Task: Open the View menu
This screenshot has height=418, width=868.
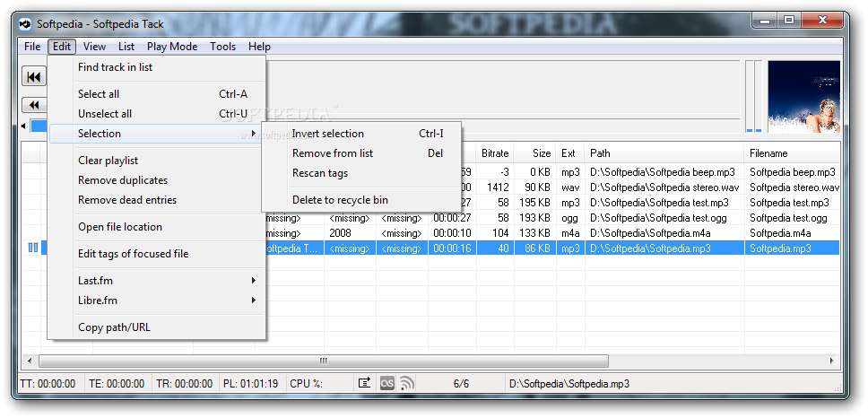Action: [95, 47]
